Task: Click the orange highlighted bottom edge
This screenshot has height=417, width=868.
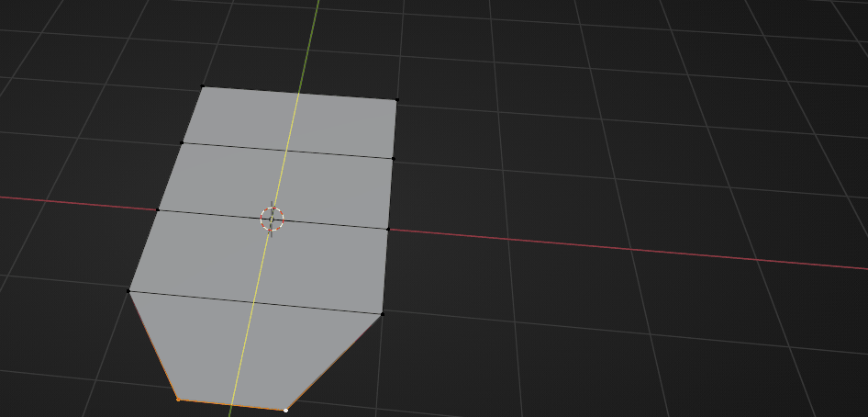Action: pos(231,404)
